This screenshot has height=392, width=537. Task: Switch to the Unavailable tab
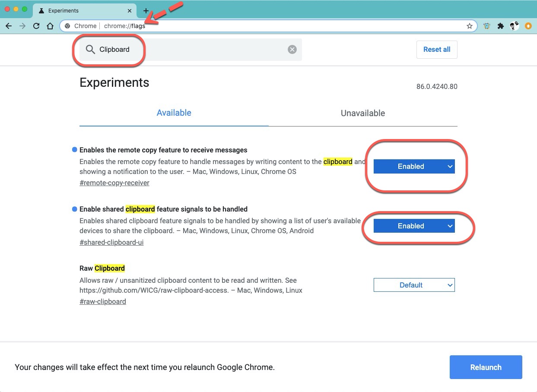click(x=362, y=114)
